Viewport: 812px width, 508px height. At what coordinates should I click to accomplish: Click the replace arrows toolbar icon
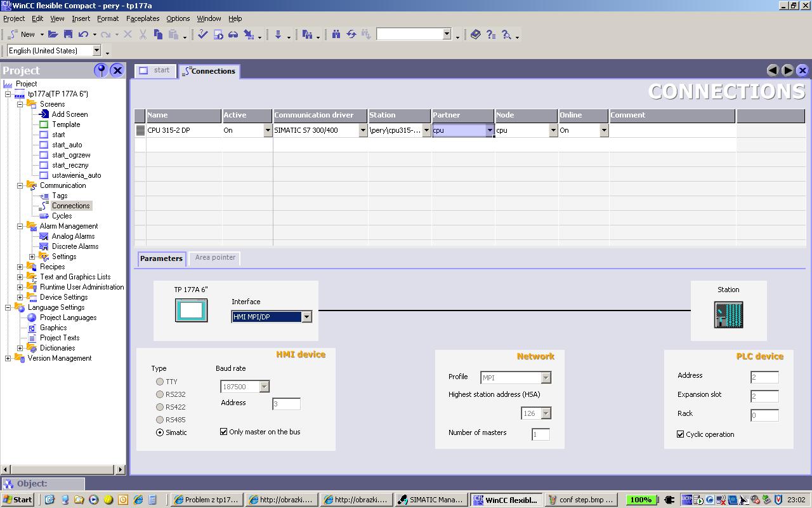coord(351,34)
